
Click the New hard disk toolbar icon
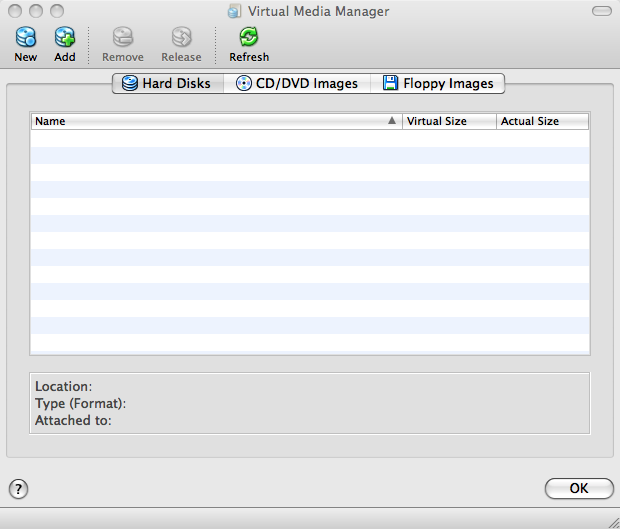click(x=25, y=38)
